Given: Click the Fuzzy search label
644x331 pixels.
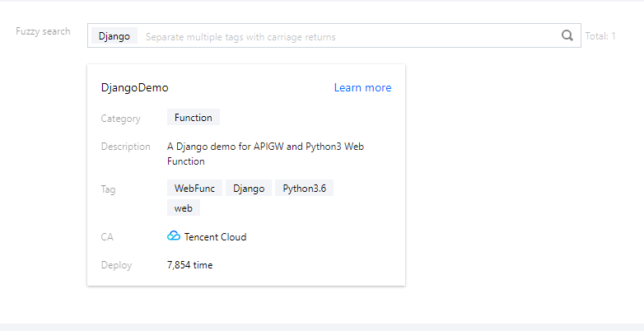Looking at the screenshot, I should point(43,31).
